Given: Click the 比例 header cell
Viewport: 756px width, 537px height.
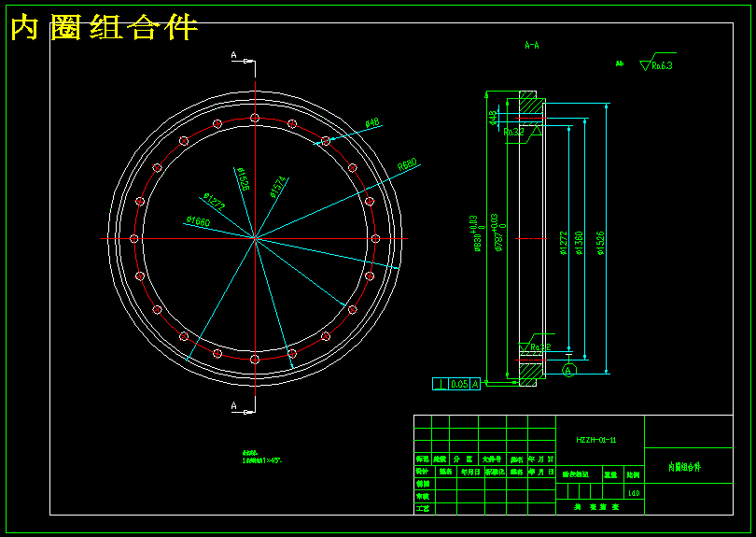Looking at the screenshot, I should pyautogui.click(x=634, y=475).
